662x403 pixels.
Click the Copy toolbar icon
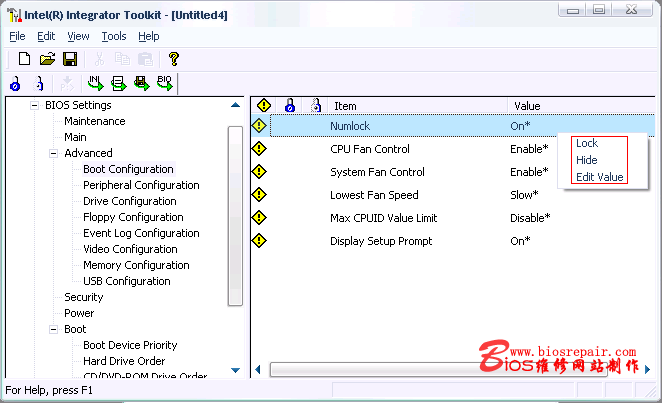pyautogui.click(x=122, y=59)
